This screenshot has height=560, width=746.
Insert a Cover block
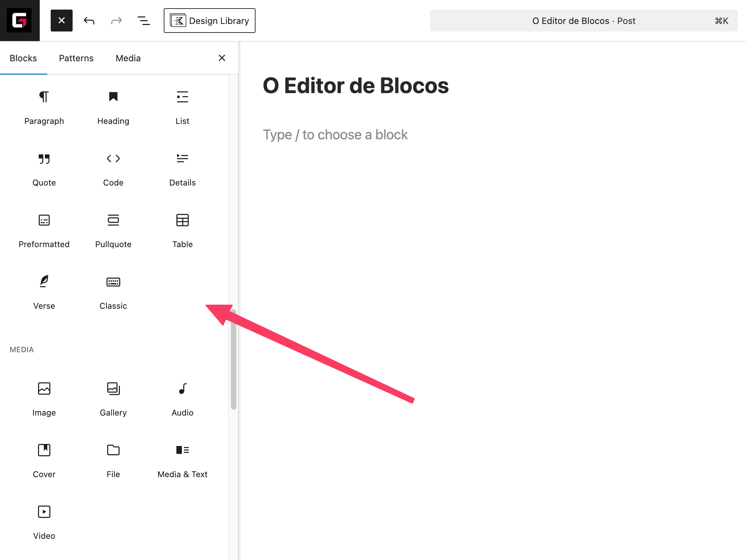coord(44,459)
